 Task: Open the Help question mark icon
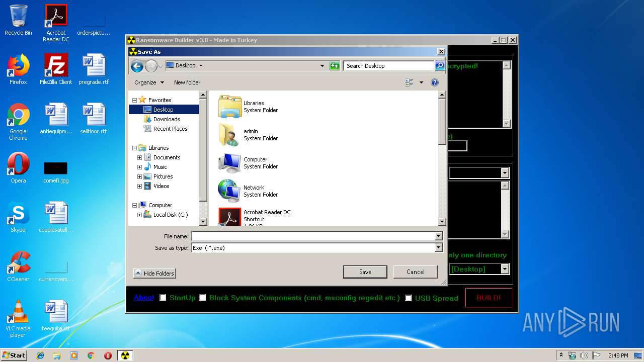point(435,82)
